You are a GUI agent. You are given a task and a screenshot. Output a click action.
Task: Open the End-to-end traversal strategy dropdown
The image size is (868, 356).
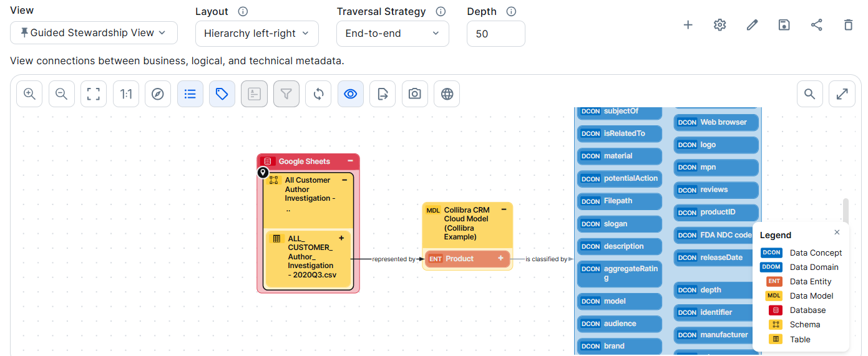tap(392, 34)
